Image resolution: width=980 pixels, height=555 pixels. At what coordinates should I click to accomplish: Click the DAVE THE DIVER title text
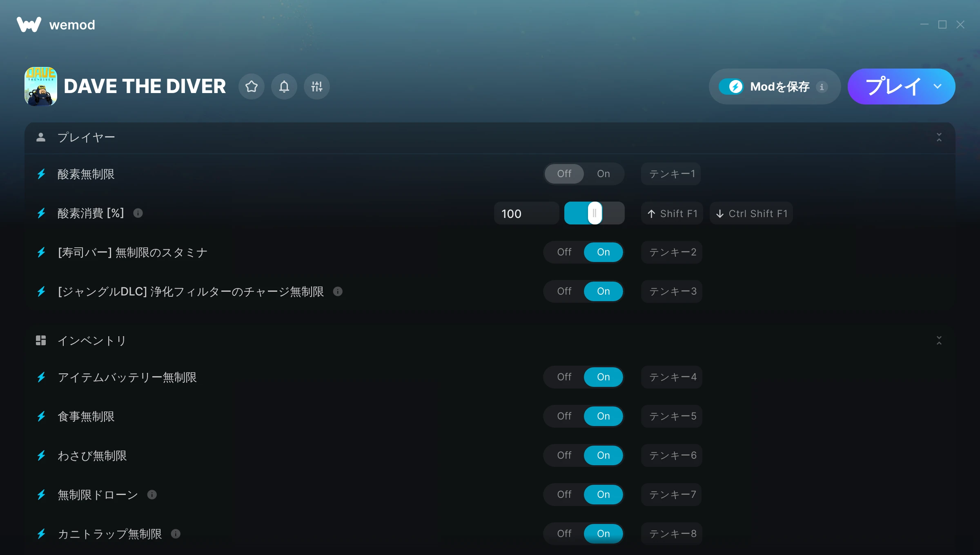click(145, 87)
